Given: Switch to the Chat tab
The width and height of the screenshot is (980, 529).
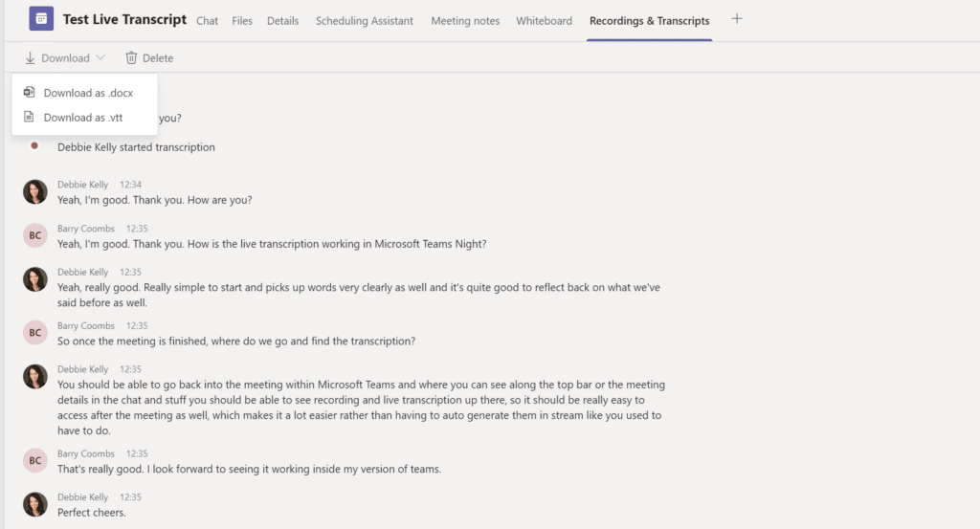Looking at the screenshot, I should 207,21.
